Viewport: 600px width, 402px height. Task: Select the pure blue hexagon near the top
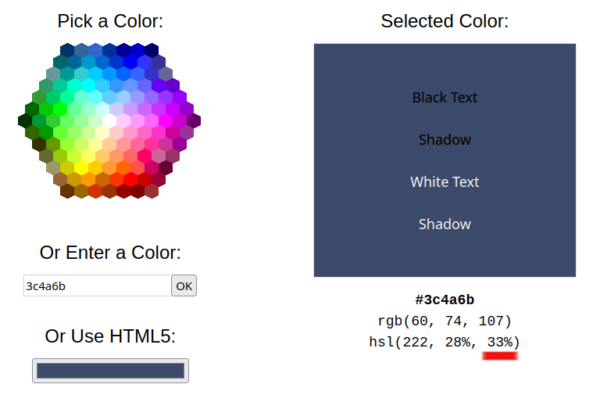point(130,62)
